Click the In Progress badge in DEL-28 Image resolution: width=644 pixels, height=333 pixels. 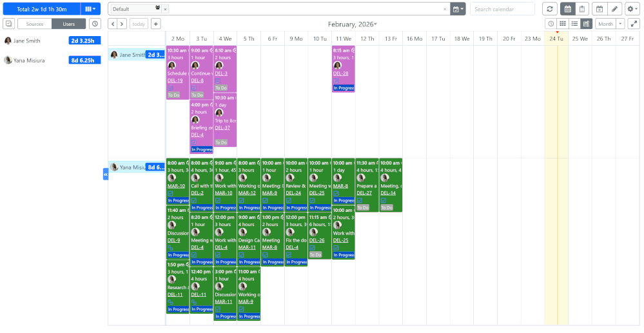point(344,88)
